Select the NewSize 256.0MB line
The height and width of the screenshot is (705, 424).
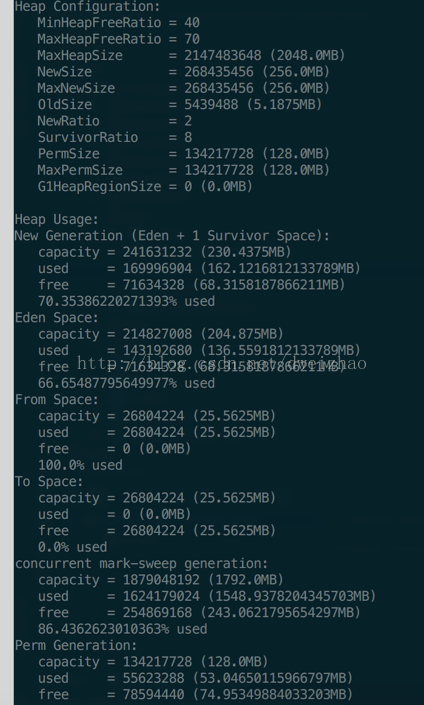183,72
